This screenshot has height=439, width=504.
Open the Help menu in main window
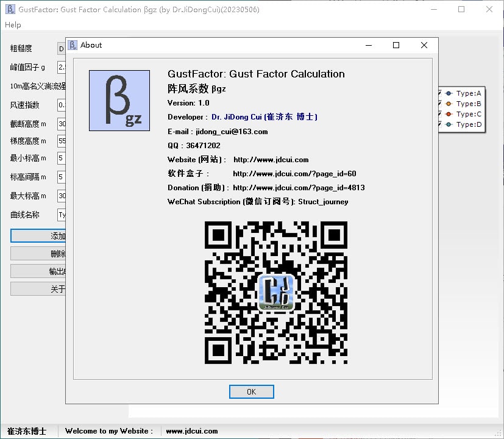pos(13,25)
